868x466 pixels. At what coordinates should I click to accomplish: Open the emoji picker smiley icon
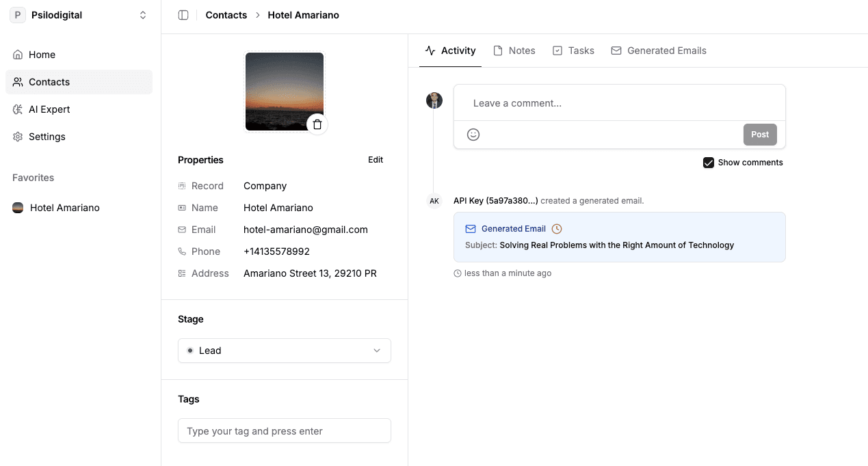tap(473, 135)
